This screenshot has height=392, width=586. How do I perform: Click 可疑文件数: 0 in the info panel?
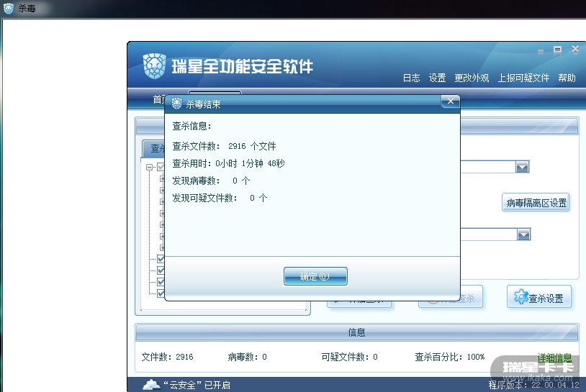[x=349, y=357]
